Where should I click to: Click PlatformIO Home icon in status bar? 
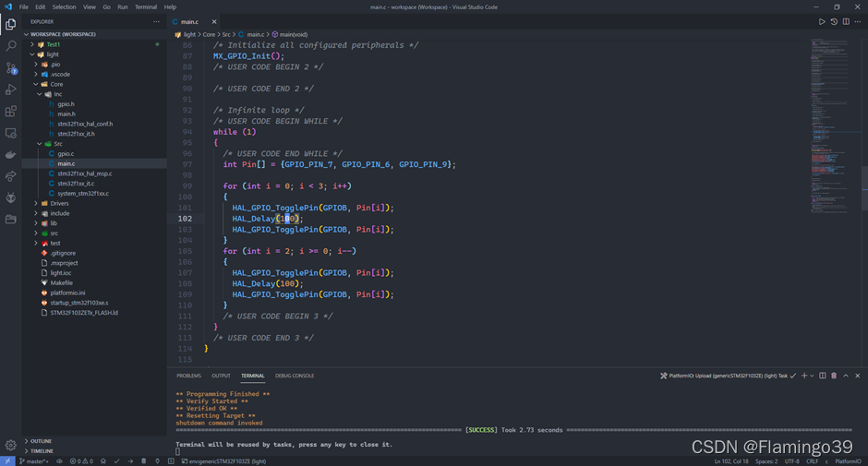pos(103,461)
